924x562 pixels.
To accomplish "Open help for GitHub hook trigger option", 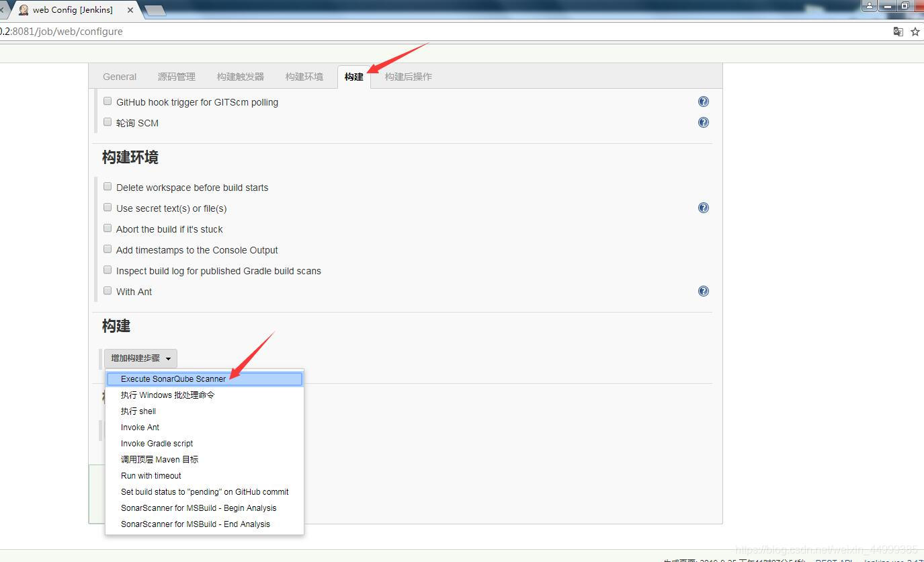I will pos(703,102).
